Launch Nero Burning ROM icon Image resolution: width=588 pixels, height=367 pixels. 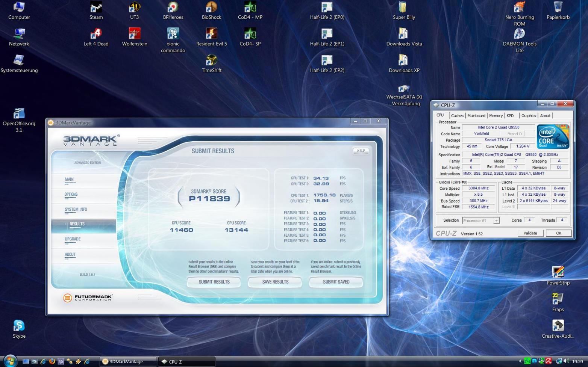click(520, 14)
